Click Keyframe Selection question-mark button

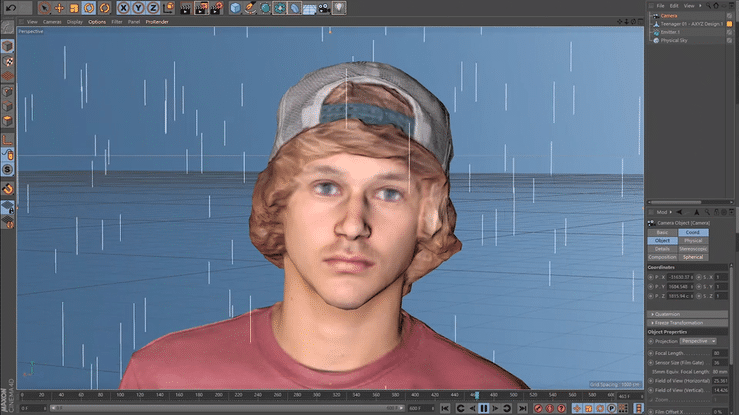pyautogui.click(x=561, y=408)
